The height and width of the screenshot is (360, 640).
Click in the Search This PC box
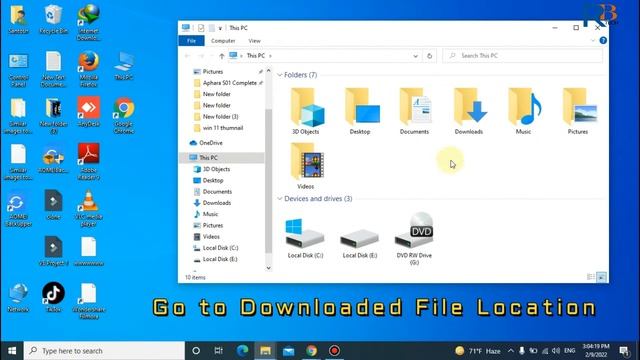(x=522, y=56)
